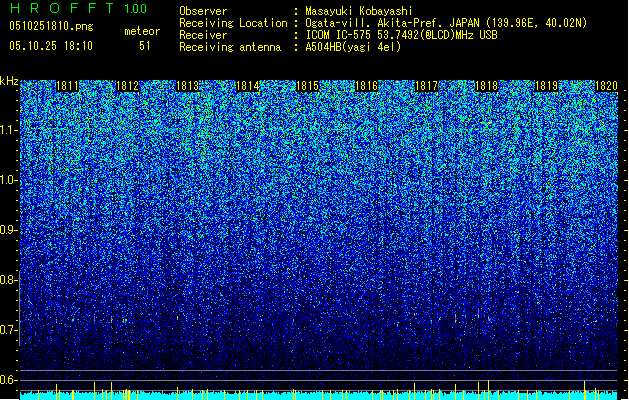Click the 1815 time marker
Image resolution: width=629 pixels, height=400 pixels.
[307, 86]
